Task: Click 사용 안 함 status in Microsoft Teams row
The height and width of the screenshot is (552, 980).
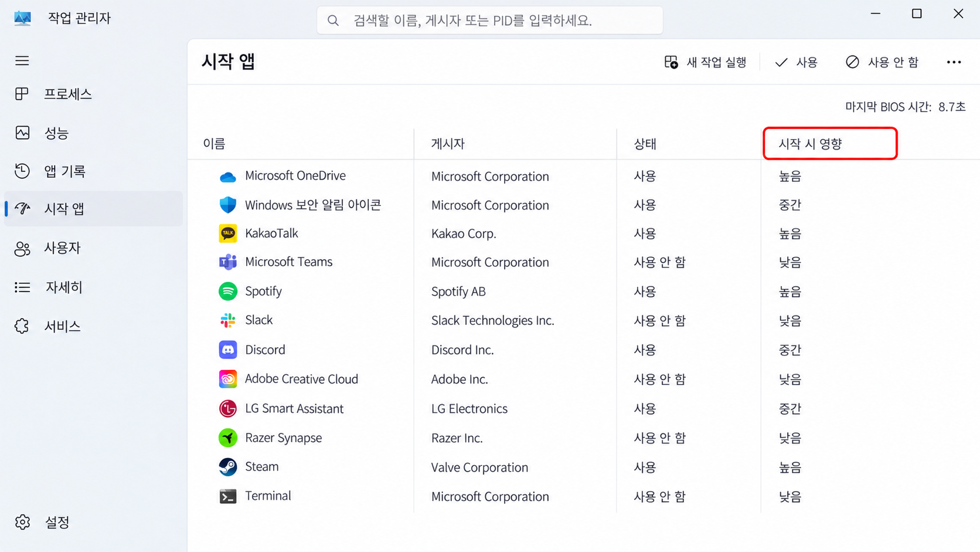Action: click(x=659, y=262)
